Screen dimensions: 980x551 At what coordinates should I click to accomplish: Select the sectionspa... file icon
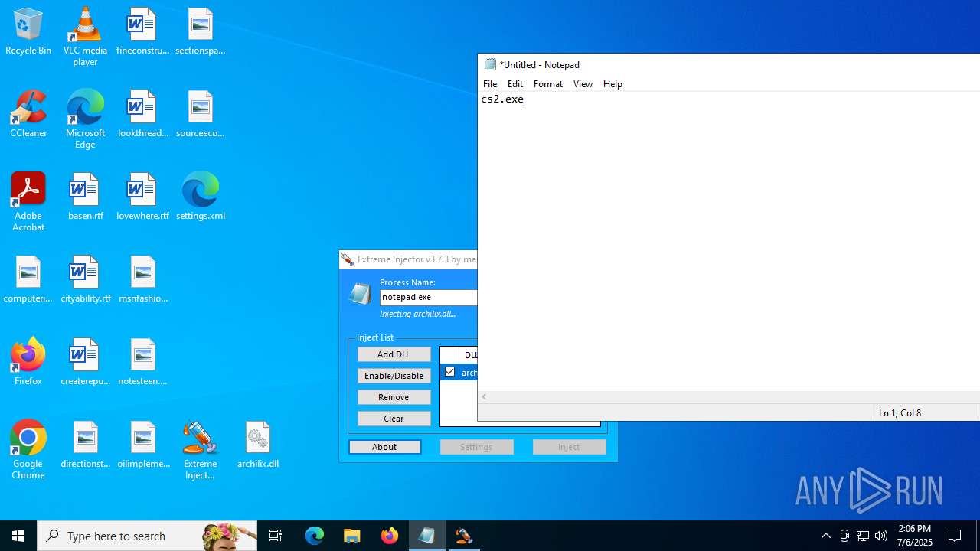200,32
